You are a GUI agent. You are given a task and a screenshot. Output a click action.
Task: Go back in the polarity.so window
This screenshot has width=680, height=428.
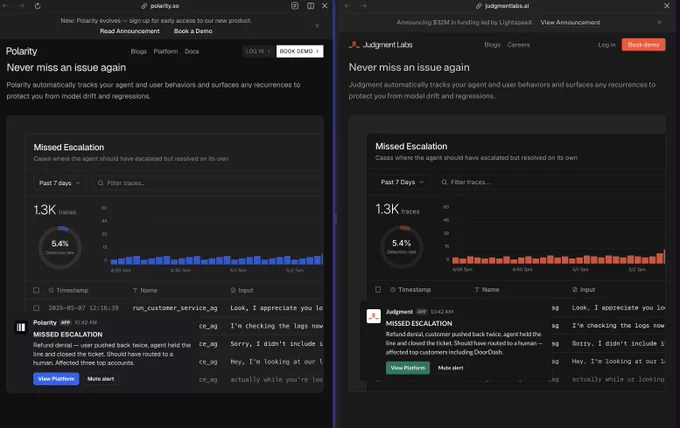(6, 6)
